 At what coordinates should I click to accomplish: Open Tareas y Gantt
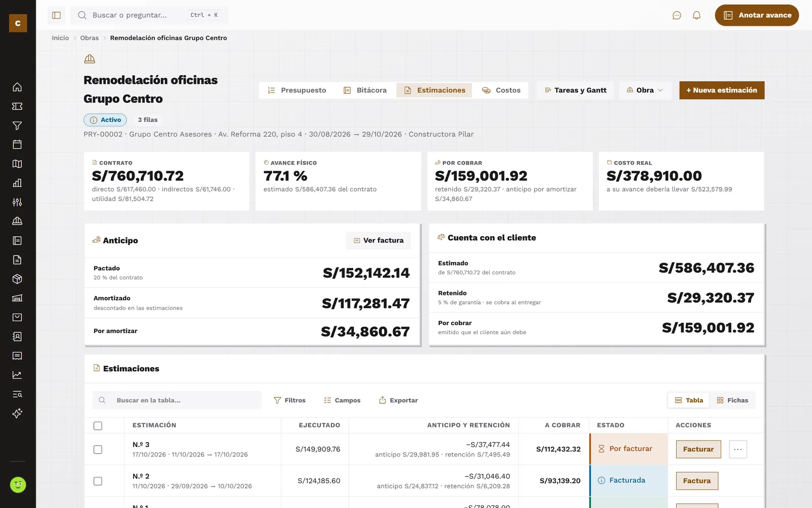[x=576, y=90]
